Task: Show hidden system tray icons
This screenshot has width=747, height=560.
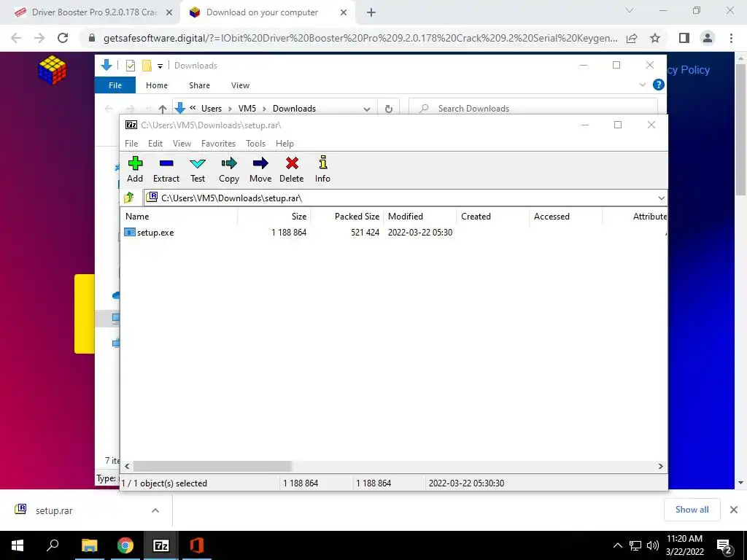Action: tap(617, 545)
